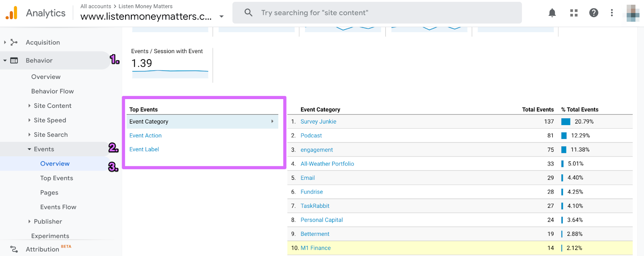Screen dimensions: 644x256
Task: Open the Events Flow report
Action: (58, 207)
